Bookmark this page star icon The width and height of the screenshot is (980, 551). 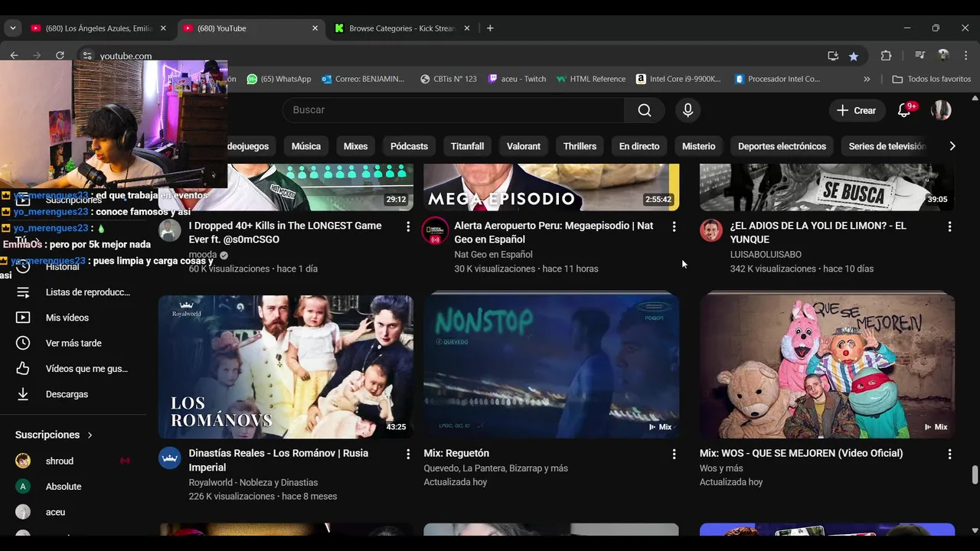click(x=854, y=56)
